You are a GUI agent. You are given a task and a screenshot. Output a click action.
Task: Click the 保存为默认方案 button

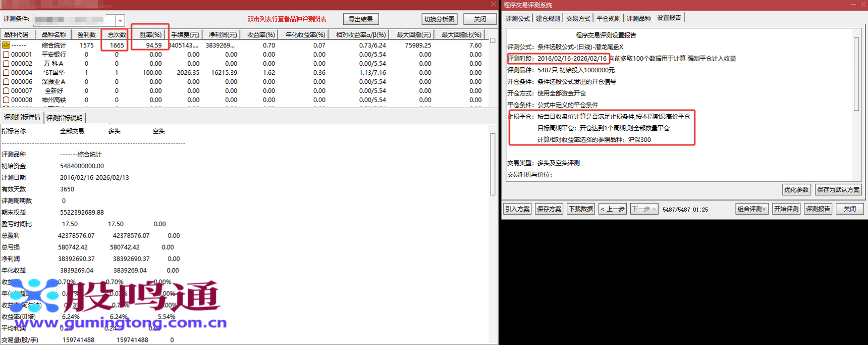point(838,189)
